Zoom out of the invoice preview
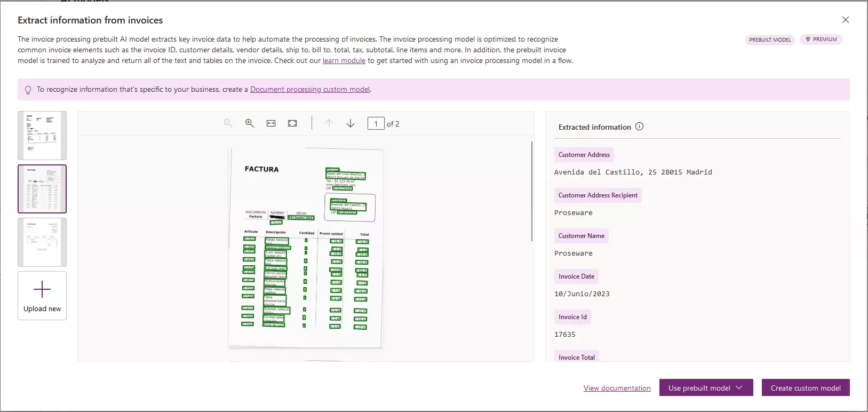The height and width of the screenshot is (412, 868). click(x=228, y=123)
